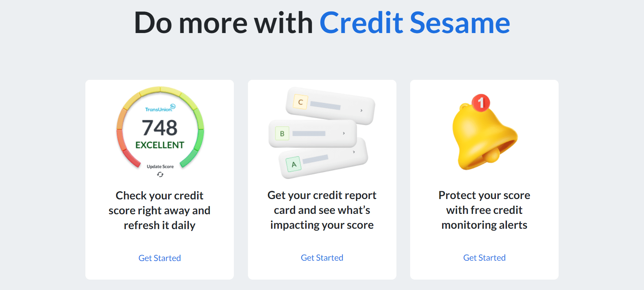Click the EXCELLENT rating text
Image resolution: width=644 pixels, height=290 pixels.
pyautogui.click(x=160, y=145)
